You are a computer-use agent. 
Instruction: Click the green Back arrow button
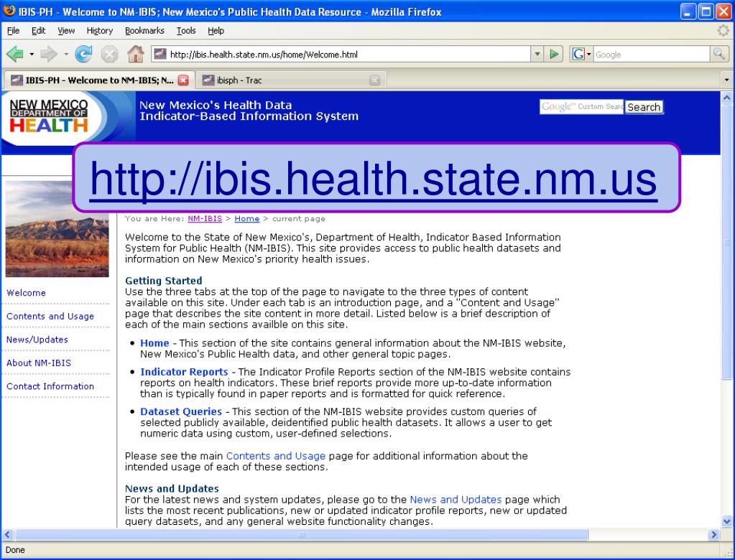tap(16, 55)
